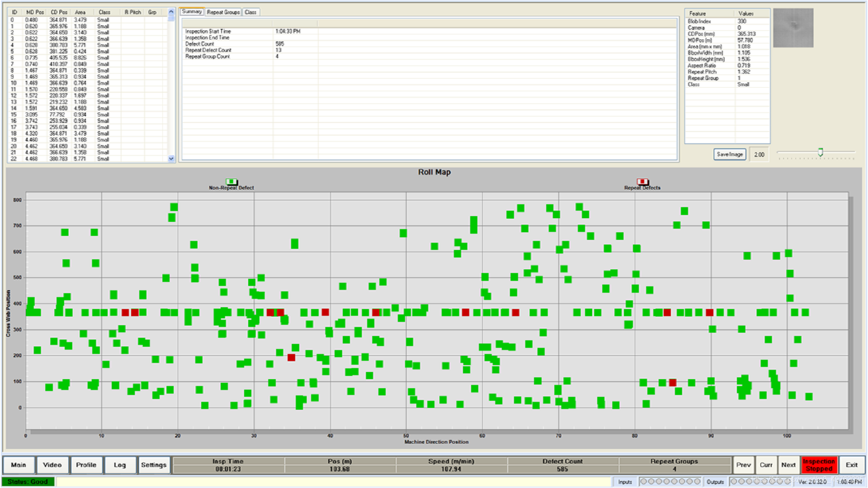Click the zoom value field showing 2.00
Image resolution: width=868 pixels, height=488 pixels.
tap(759, 155)
